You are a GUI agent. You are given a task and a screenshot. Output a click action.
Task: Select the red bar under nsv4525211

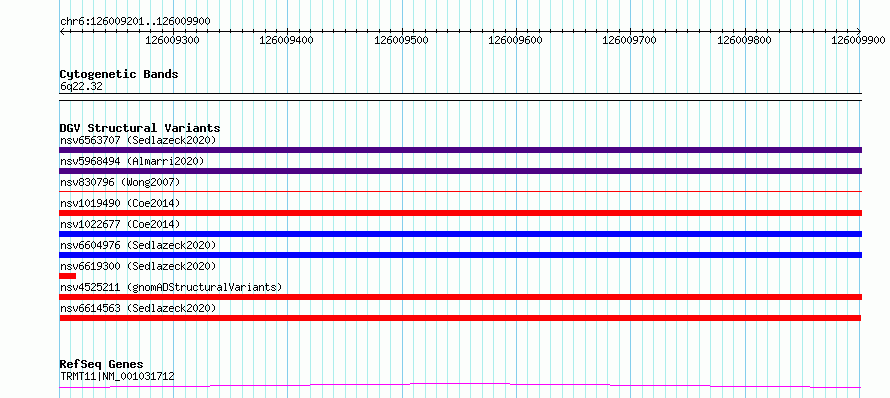coord(460,297)
